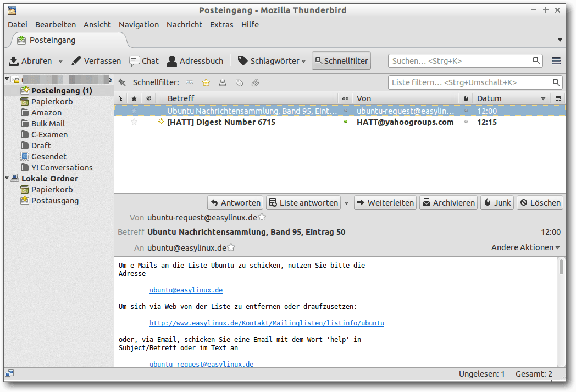Star the HATT Digest Number 6715 message
This screenshot has height=392, width=576.
pos(134,122)
